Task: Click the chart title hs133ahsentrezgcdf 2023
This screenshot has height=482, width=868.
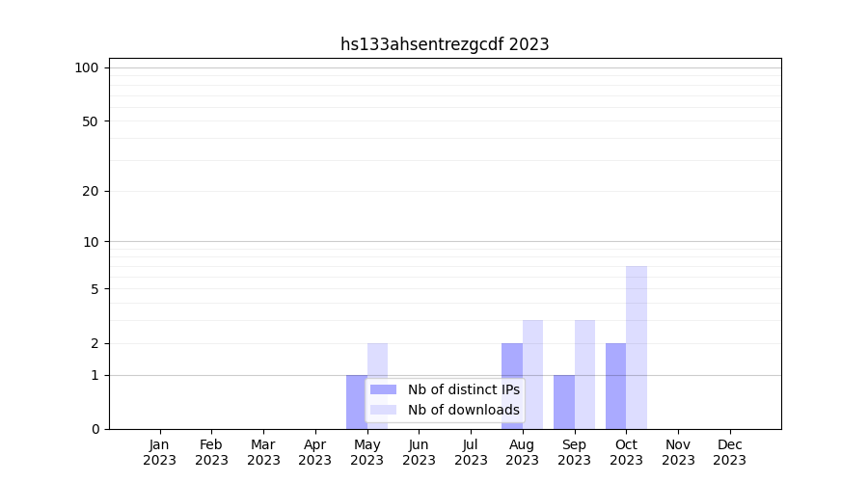Action: point(445,44)
